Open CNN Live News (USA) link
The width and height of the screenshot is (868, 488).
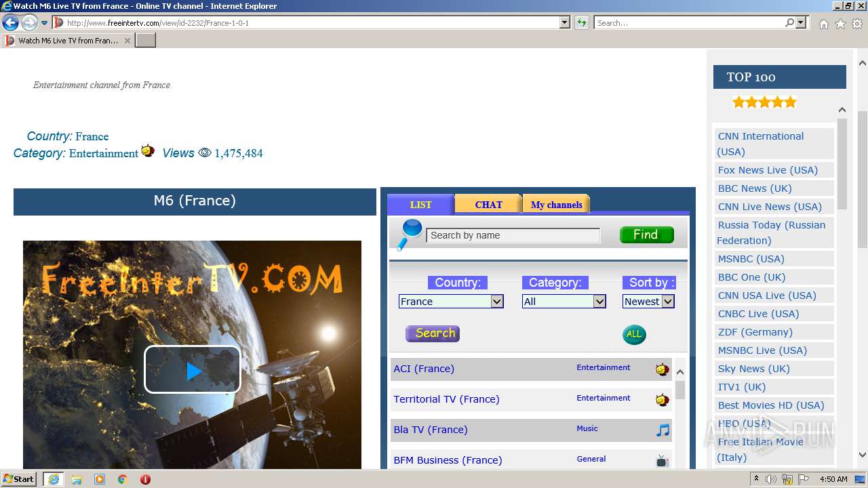pyautogui.click(x=770, y=207)
